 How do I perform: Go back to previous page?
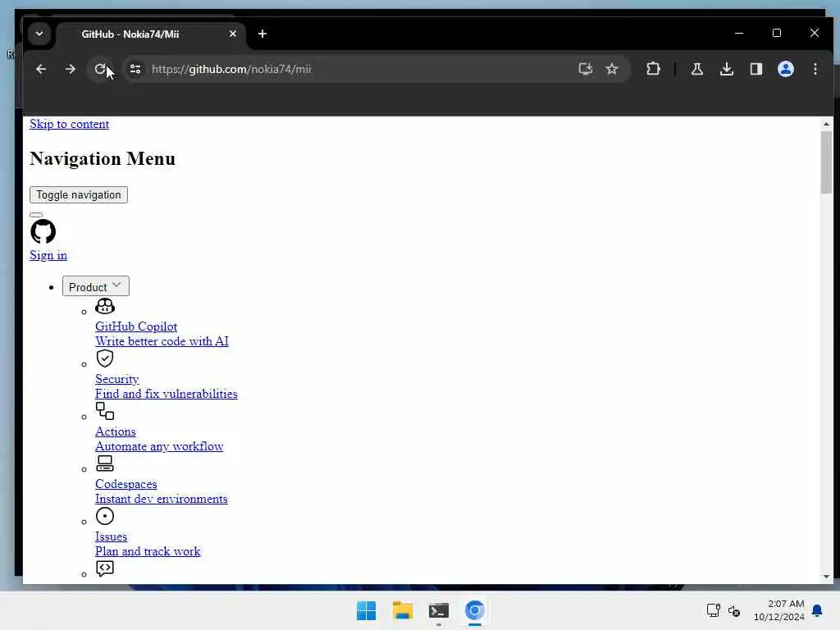pyautogui.click(x=41, y=69)
